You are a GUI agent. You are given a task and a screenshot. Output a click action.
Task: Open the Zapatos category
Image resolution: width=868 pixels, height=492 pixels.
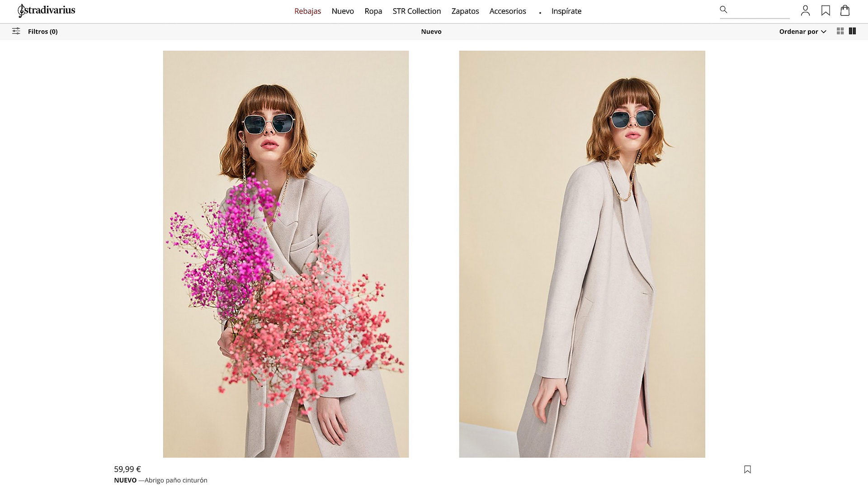click(x=465, y=11)
